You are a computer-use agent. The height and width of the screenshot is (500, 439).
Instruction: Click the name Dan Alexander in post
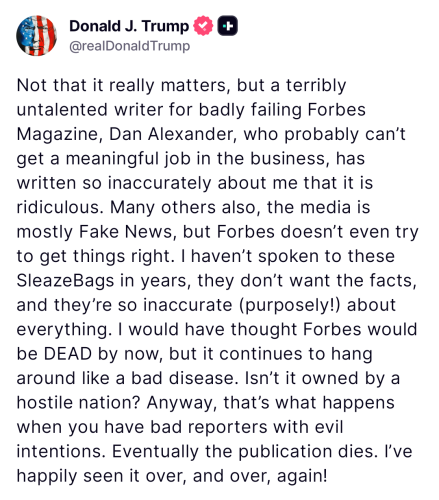[x=173, y=134]
